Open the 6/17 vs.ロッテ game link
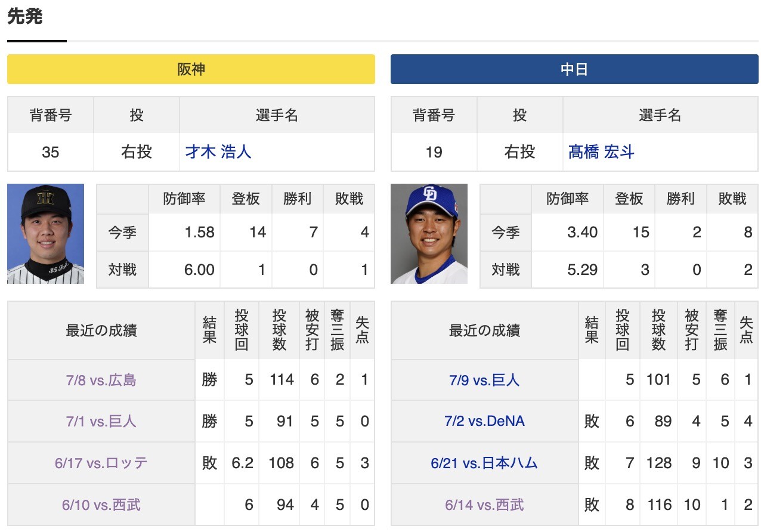This screenshot has height=532, width=761. point(101,463)
